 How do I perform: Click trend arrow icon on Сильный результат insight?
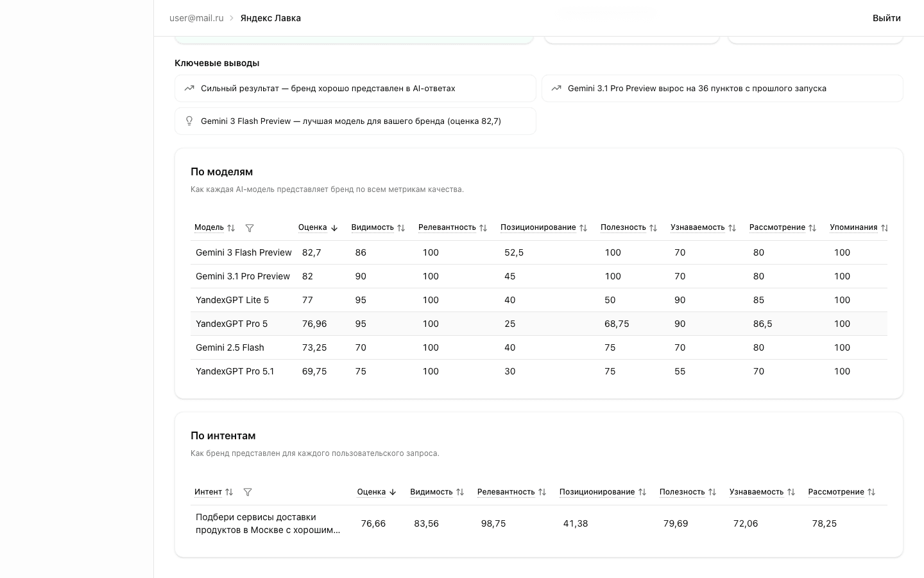[189, 88]
